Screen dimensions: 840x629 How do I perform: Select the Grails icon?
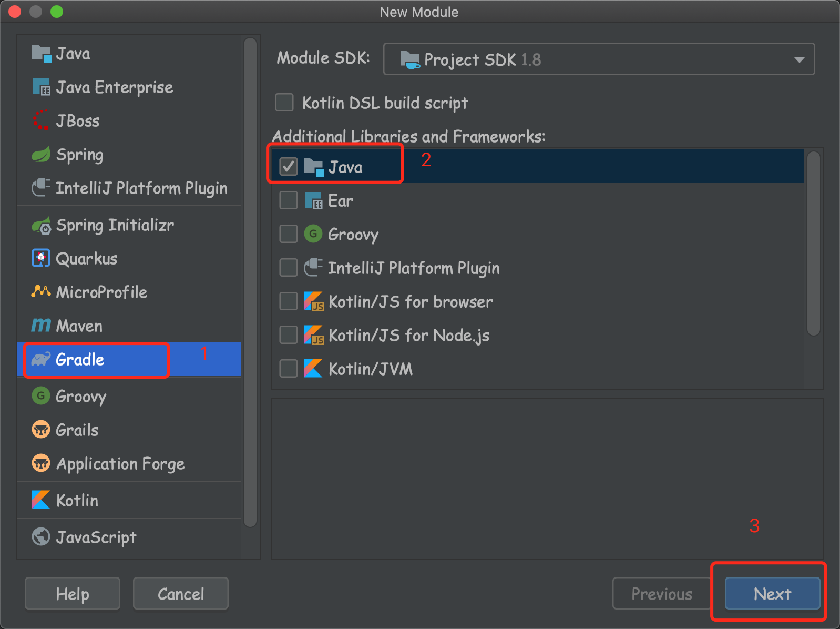coord(41,430)
